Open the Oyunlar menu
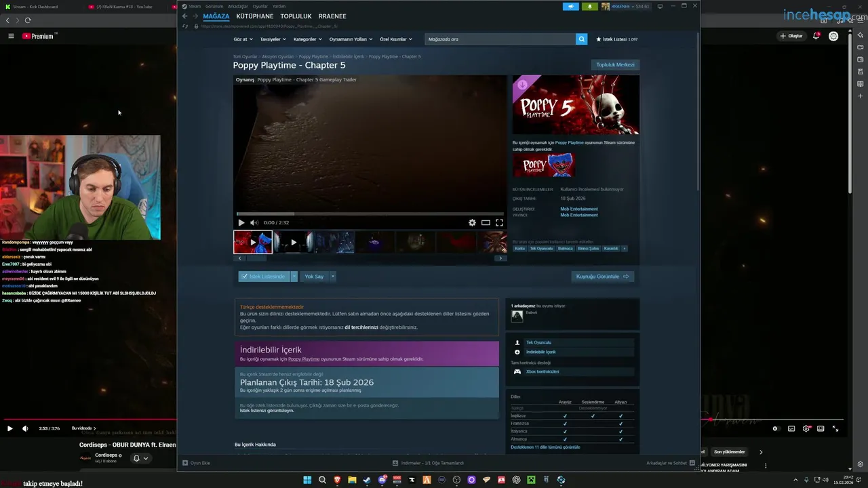 [x=260, y=6]
